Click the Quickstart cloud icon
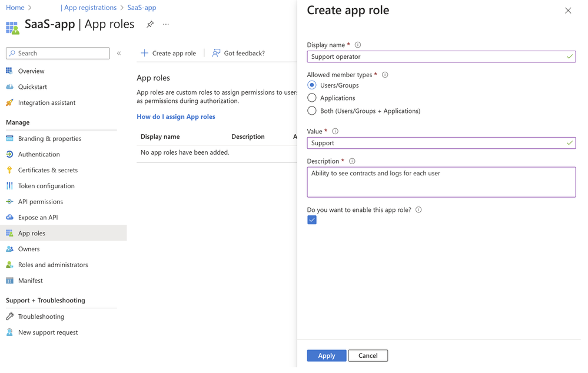Screen dimensions: 588x373 pyautogui.click(x=9, y=86)
